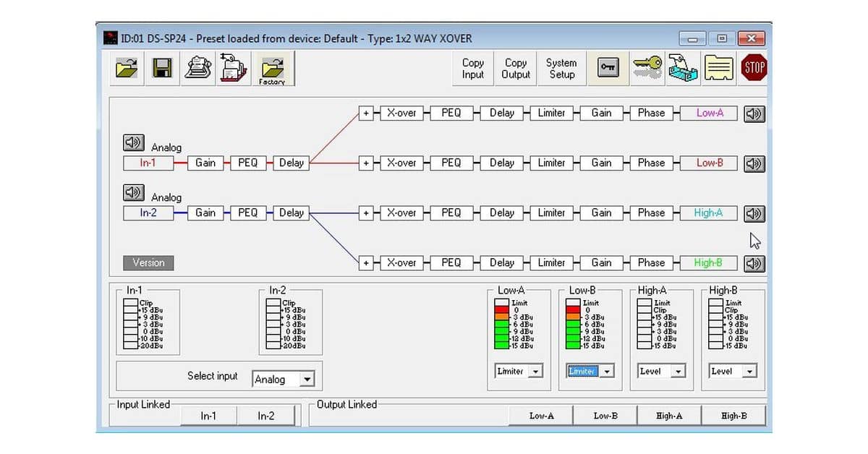Open the yellow notes card icon
This screenshot has height=454, width=868.
(x=719, y=69)
